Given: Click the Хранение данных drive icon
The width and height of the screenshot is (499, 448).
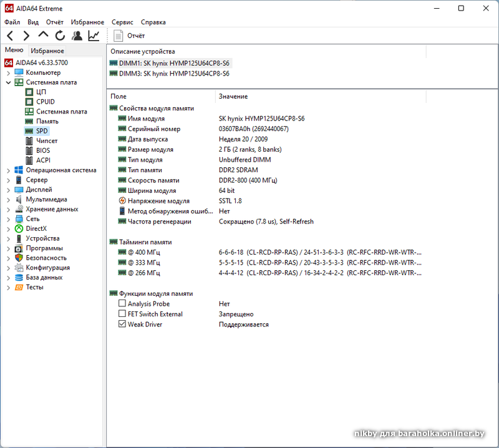Looking at the screenshot, I should tap(19, 209).
